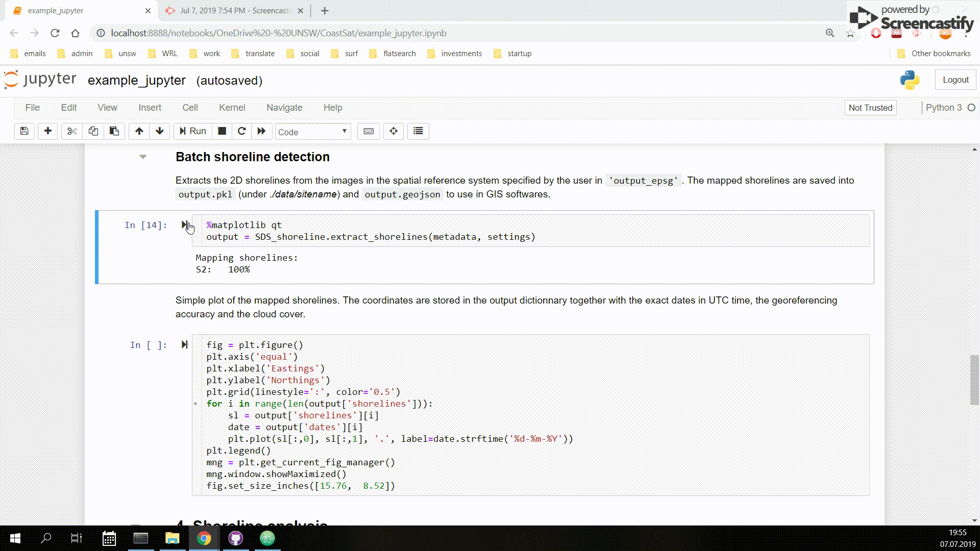Viewport: 980px width, 551px height.
Task: Toggle the Not Trusted notebook status
Action: pos(870,108)
